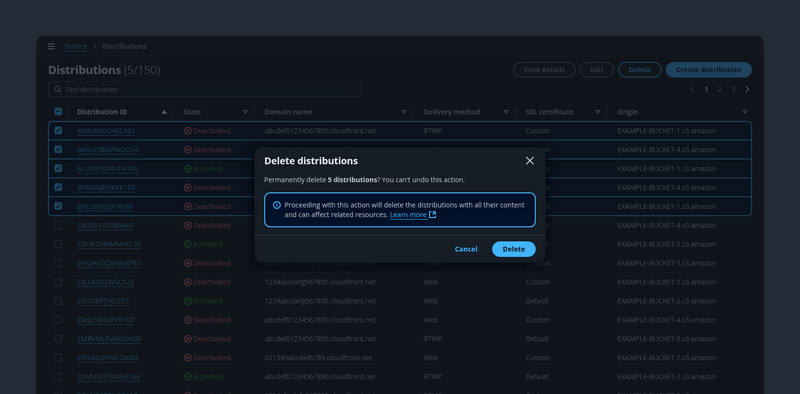Image resolution: width=800 pixels, height=394 pixels.
Task: Close the Delete distributions dialog
Action: pos(530,161)
